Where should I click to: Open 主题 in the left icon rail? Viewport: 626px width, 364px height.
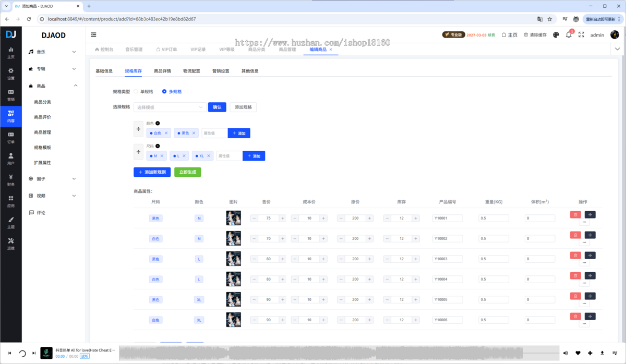(11, 223)
